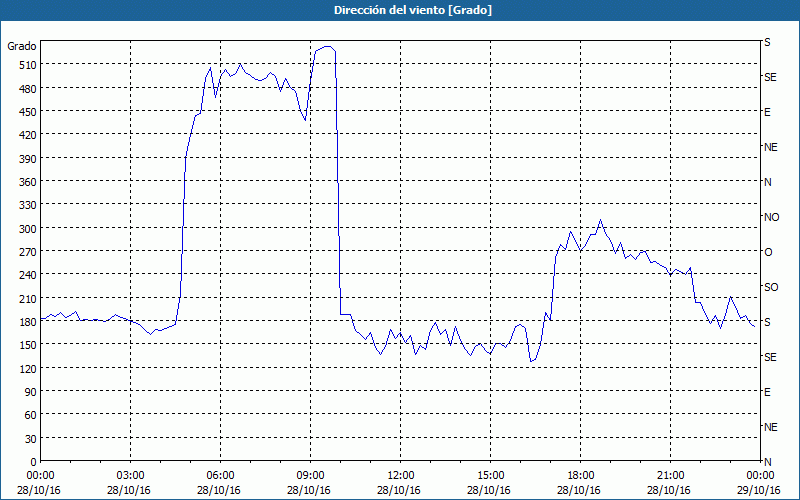The height and width of the screenshot is (500, 800).
Task: Click the 510 value on the left axis
Action: pyautogui.click(x=28, y=65)
